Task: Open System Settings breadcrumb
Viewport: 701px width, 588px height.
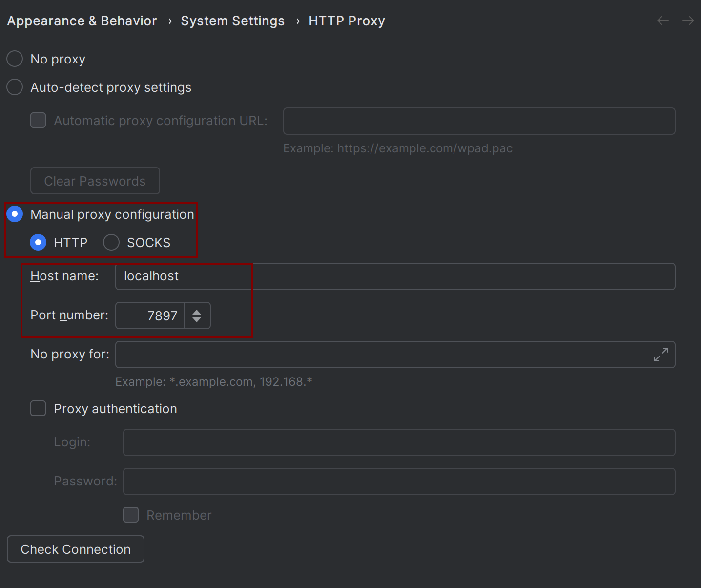Action: 232,21
